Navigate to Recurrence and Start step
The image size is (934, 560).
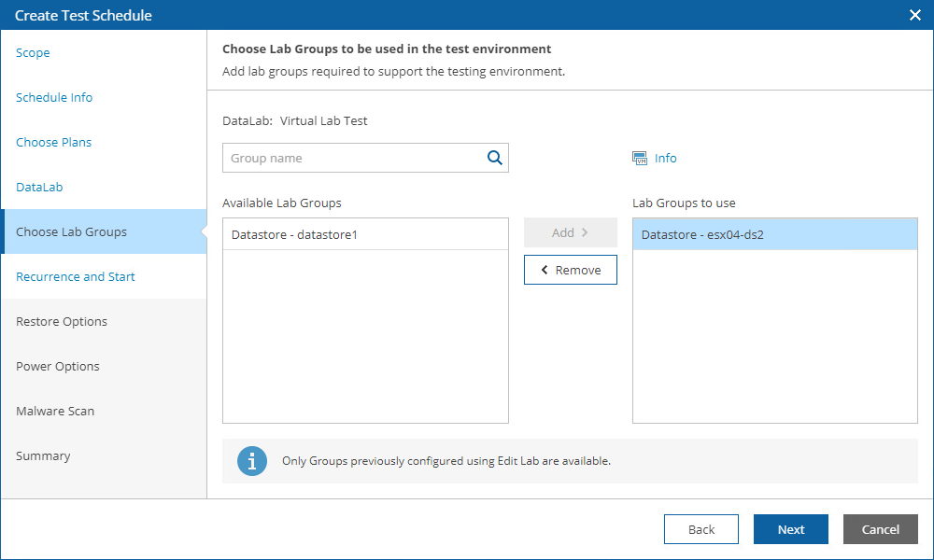(75, 276)
